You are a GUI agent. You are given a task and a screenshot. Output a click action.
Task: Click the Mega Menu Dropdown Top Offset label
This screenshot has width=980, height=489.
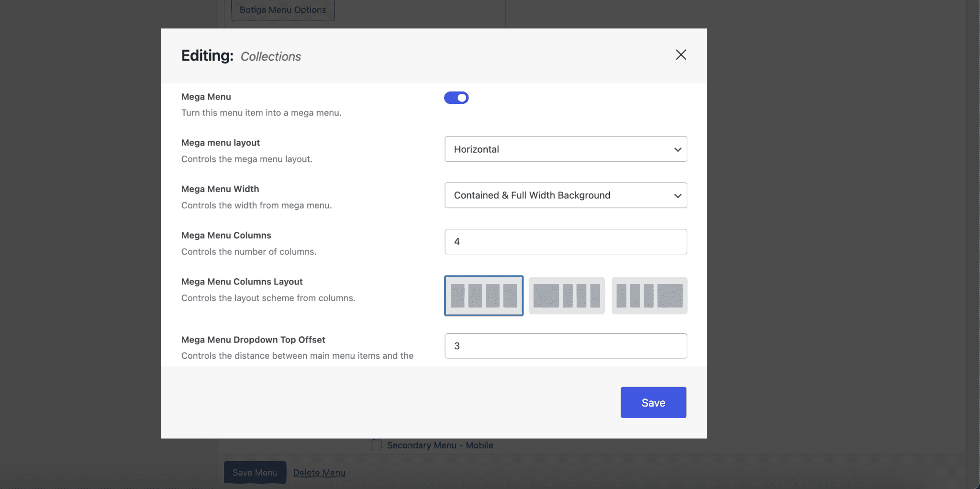[253, 340]
